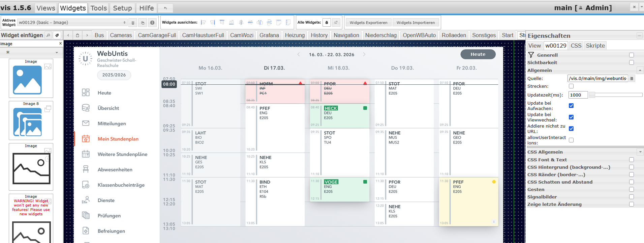Click the Widgets Exportieren button
Screen dimensions: 644x243
click(369, 23)
